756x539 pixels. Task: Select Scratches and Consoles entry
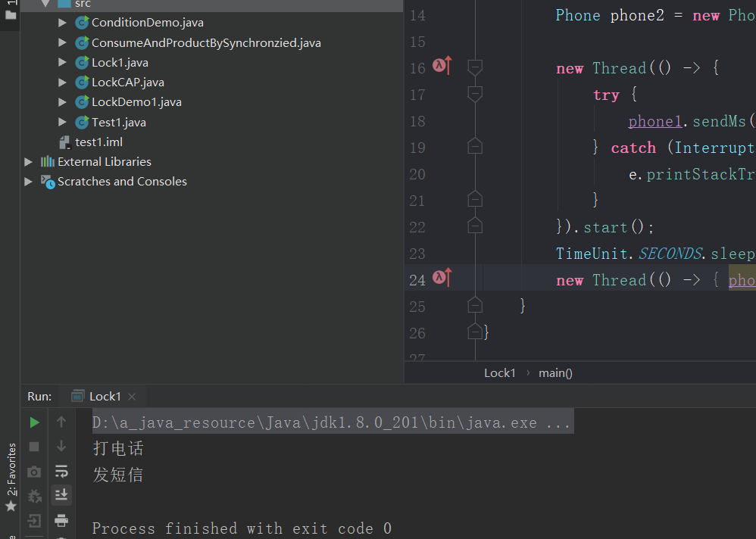coord(123,182)
